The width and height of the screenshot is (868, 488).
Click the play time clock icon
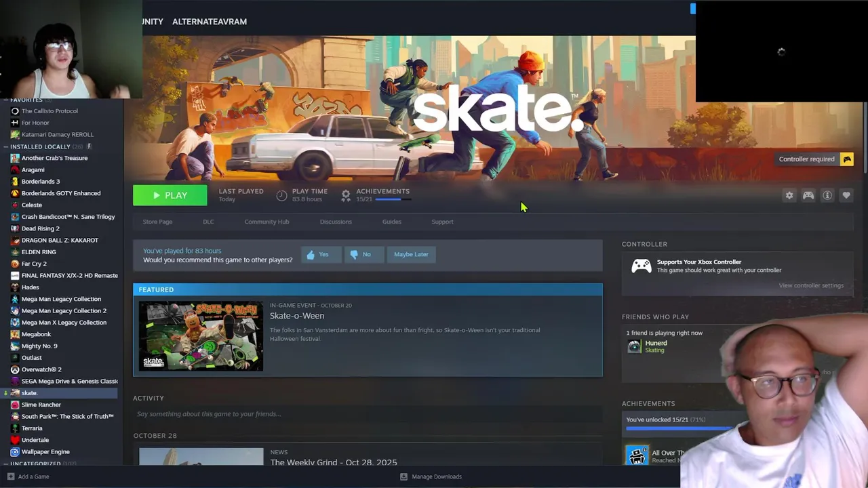[x=282, y=195]
